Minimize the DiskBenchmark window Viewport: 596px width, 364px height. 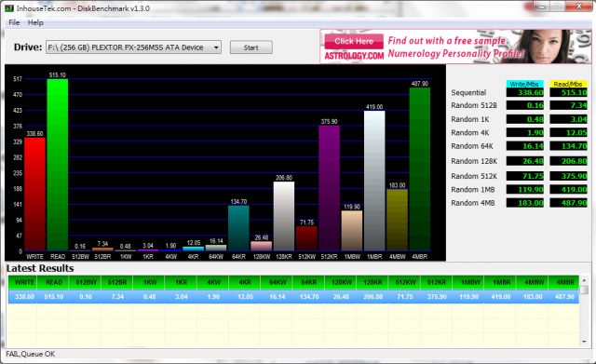pyautogui.click(x=542, y=7)
